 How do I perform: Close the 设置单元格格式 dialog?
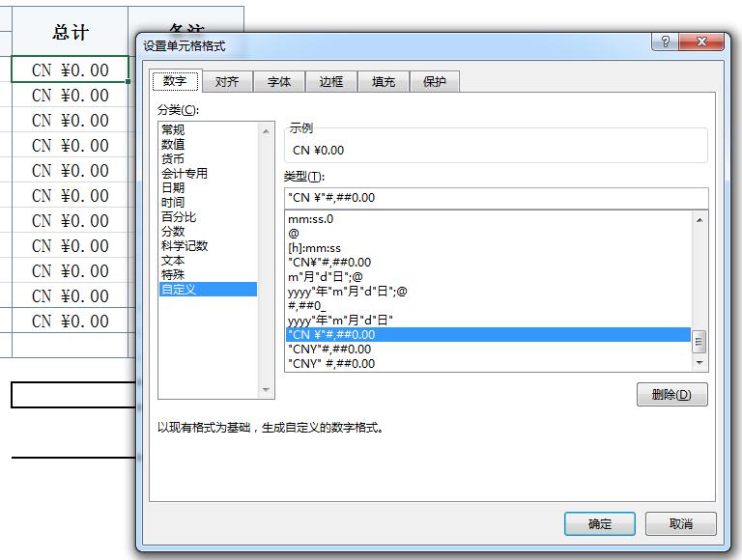point(700,42)
